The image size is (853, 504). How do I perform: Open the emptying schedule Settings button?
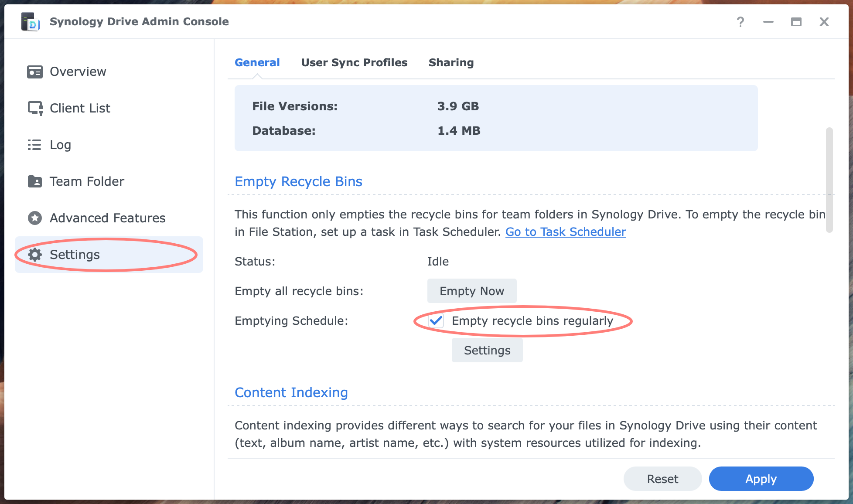click(487, 350)
